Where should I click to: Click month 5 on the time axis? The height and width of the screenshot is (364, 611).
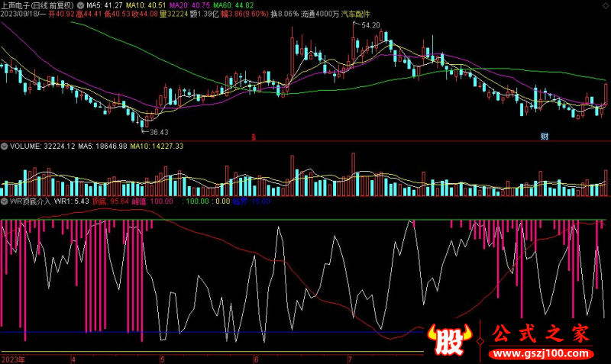[163, 359]
